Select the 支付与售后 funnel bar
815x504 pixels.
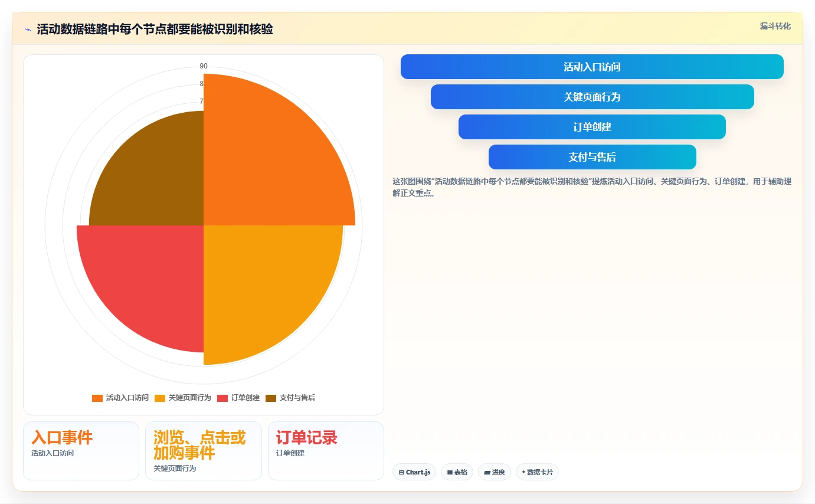tap(592, 157)
